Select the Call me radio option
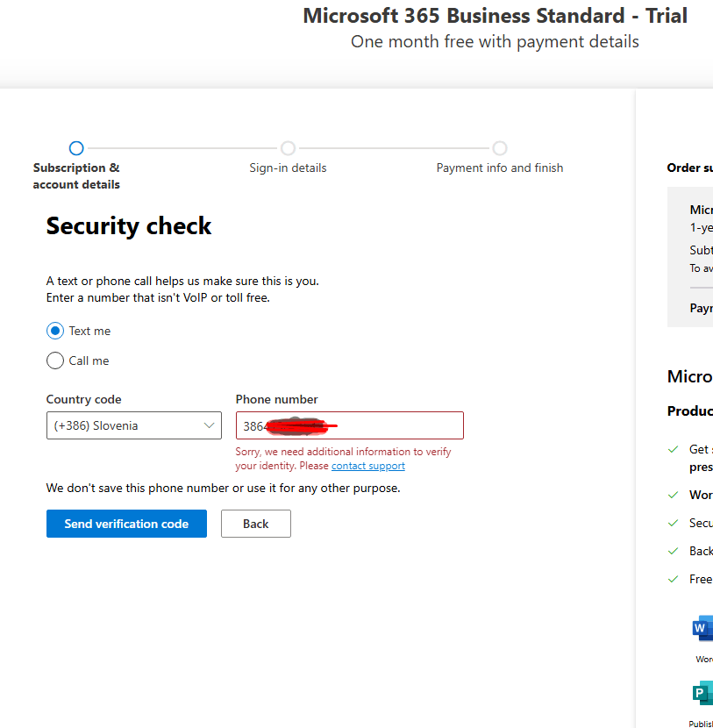The image size is (713, 728). pos(55,360)
